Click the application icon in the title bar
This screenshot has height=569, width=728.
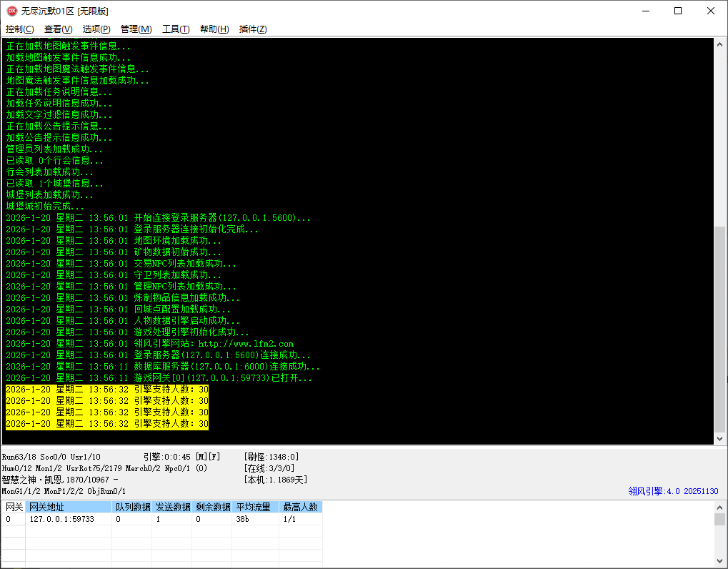(x=11, y=11)
